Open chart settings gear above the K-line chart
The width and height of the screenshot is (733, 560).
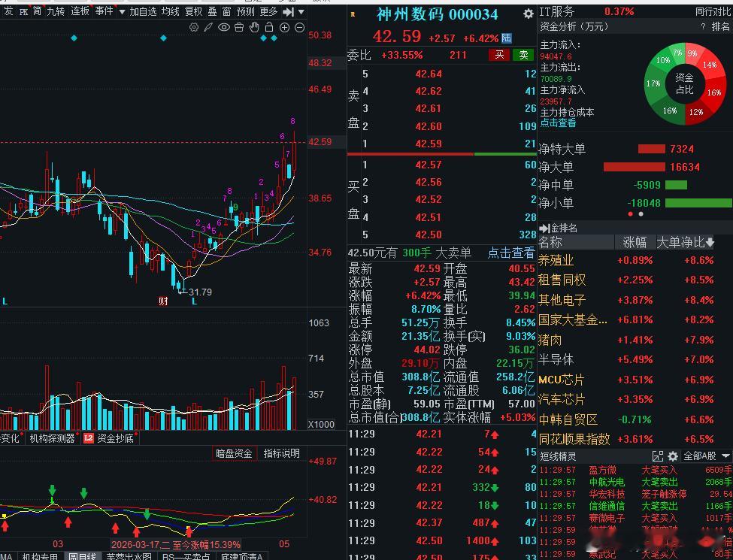pos(193,28)
